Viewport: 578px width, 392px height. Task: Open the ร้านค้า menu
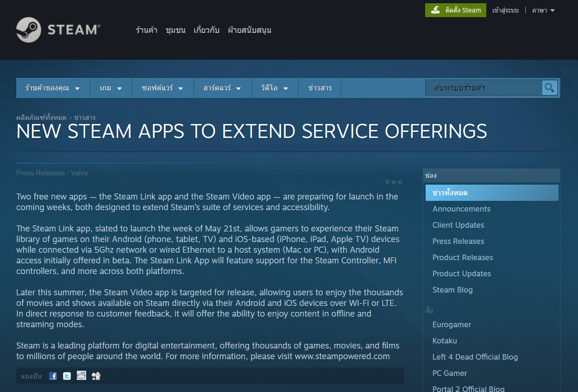pyautogui.click(x=146, y=30)
